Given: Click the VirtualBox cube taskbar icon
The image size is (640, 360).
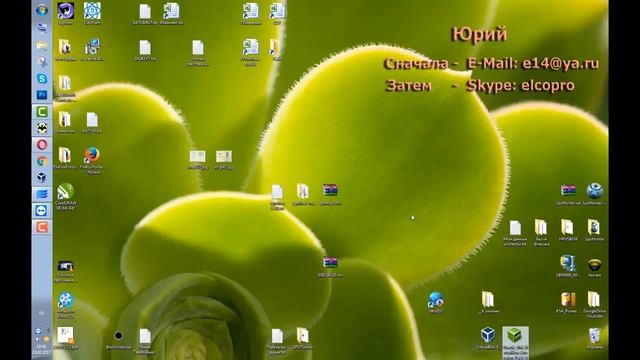Looking at the screenshot, I should pyautogui.click(x=42, y=178).
